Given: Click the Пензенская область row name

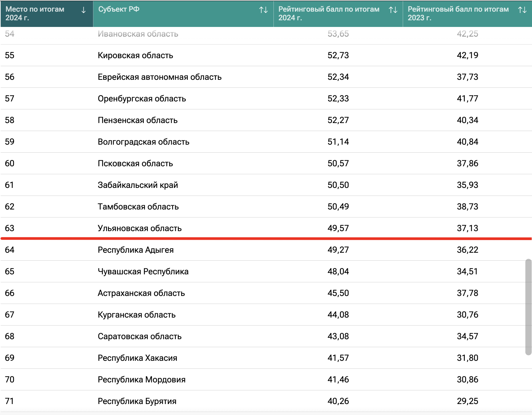Looking at the screenshot, I should [138, 120].
